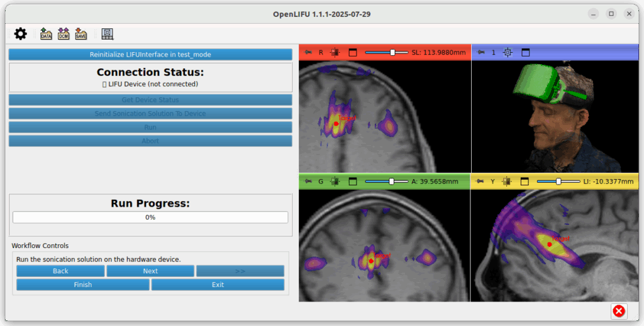Click the 'LI: -10.3377mm' value
Viewport: 644px width, 326px height.
tap(608, 182)
